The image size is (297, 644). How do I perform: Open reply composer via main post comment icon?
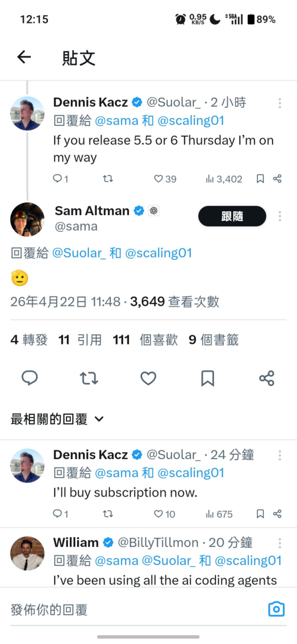[30, 378]
